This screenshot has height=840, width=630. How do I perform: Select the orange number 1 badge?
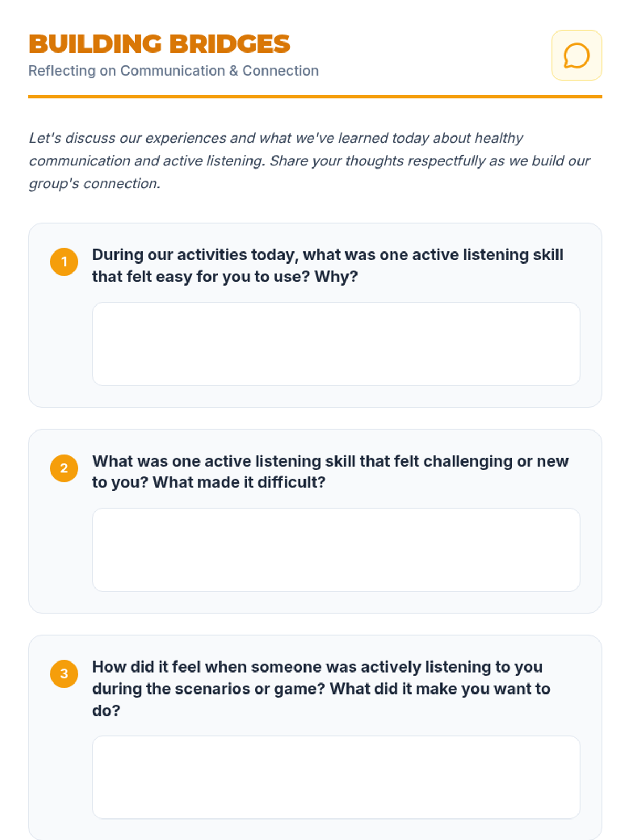point(64,261)
